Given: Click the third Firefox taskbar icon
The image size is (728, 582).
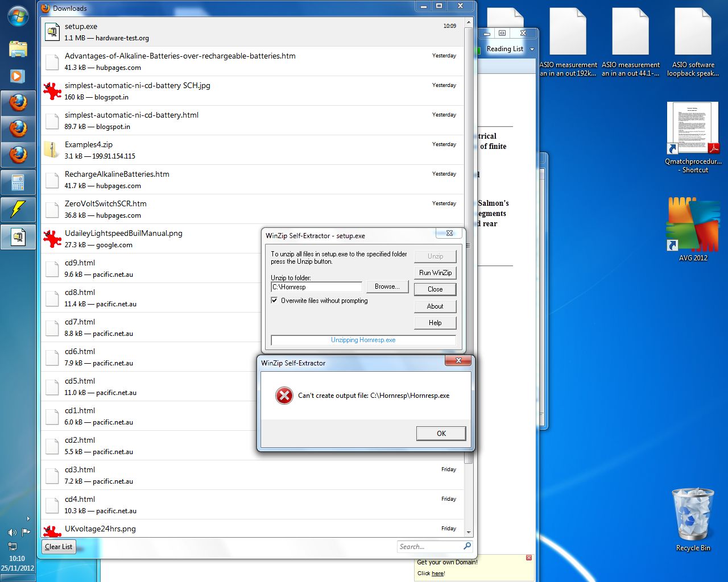Looking at the screenshot, I should point(18,155).
